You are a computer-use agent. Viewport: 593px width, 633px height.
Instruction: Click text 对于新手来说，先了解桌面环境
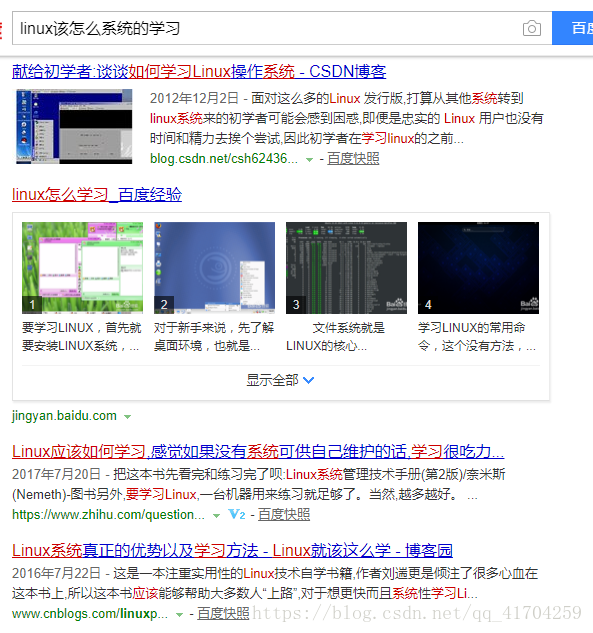coord(214,337)
